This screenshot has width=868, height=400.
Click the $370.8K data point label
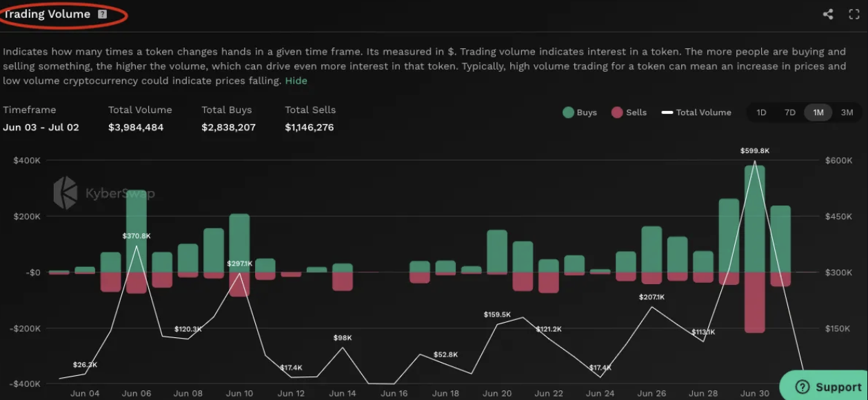pos(137,236)
